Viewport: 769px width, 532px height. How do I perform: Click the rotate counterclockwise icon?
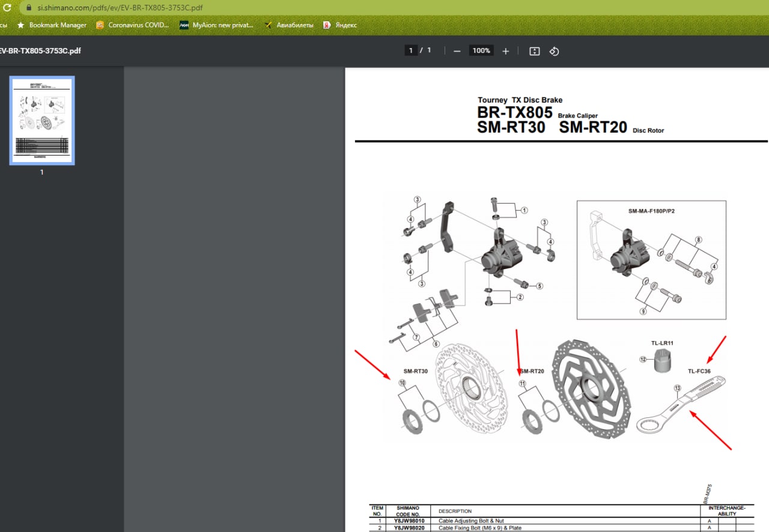(554, 51)
